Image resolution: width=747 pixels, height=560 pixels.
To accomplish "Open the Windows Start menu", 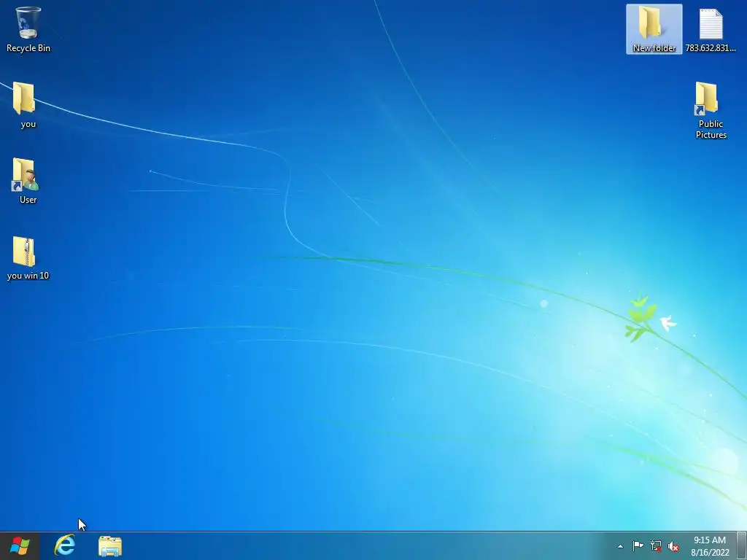I will pos(20,545).
